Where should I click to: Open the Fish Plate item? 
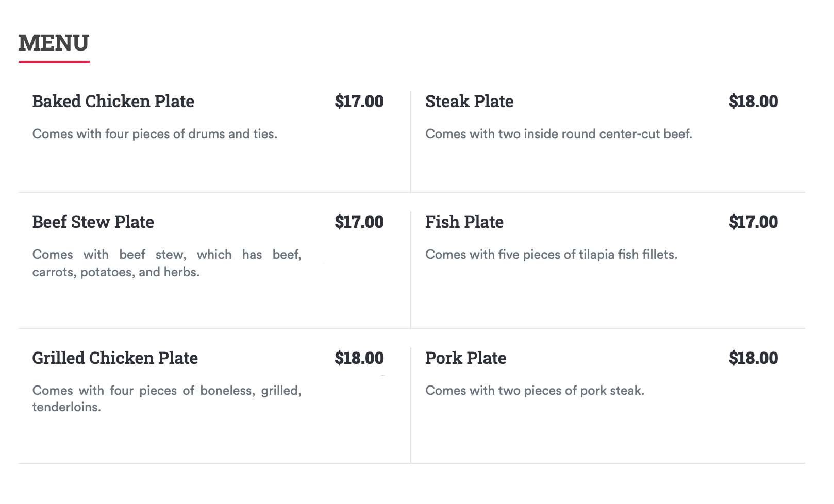point(464,222)
